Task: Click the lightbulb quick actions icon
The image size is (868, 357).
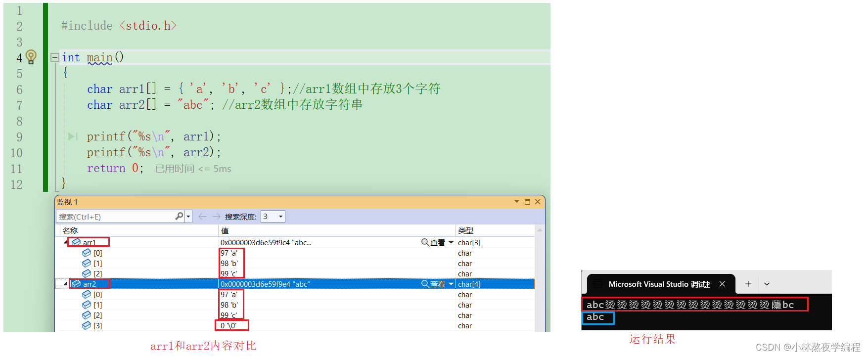Action: click(x=31, y=57)
